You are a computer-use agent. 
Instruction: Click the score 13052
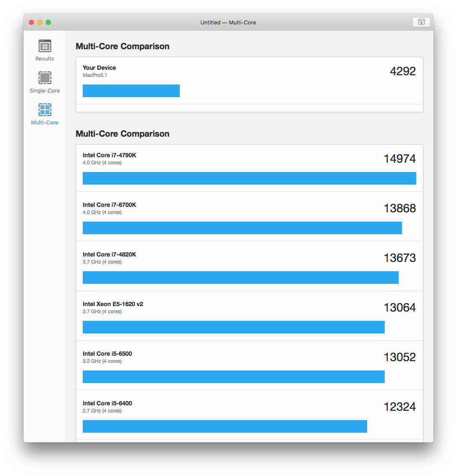[x=400, y=357]
